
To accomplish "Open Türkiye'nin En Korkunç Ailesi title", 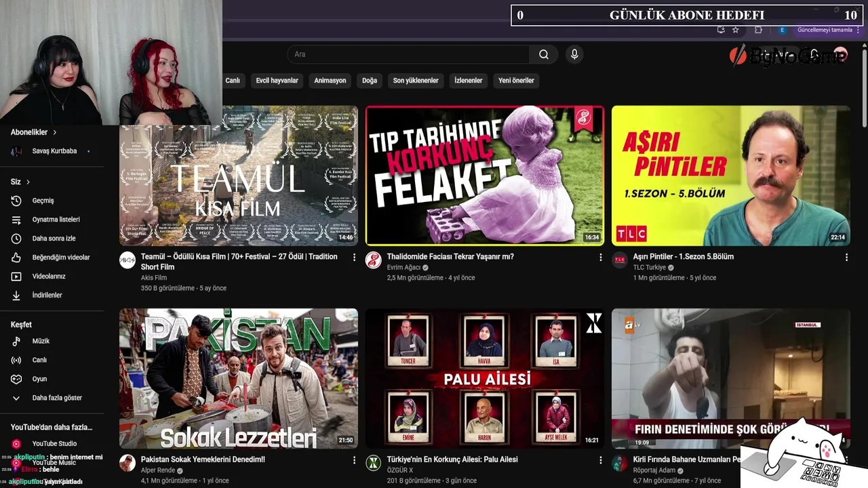I will coord(452,460).
